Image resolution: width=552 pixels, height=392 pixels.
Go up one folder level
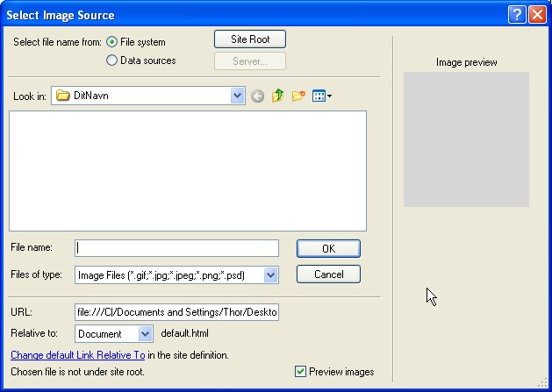[x=278, y=96]
